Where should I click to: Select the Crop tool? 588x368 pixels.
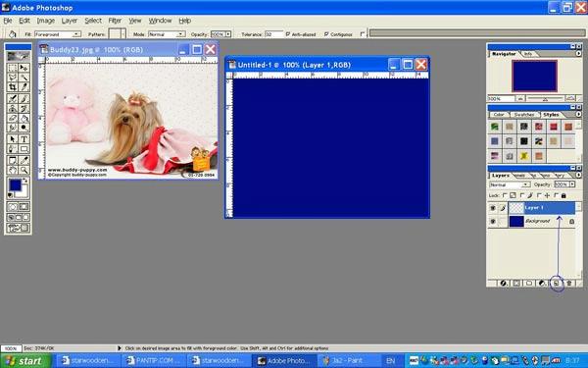(13, 87)
